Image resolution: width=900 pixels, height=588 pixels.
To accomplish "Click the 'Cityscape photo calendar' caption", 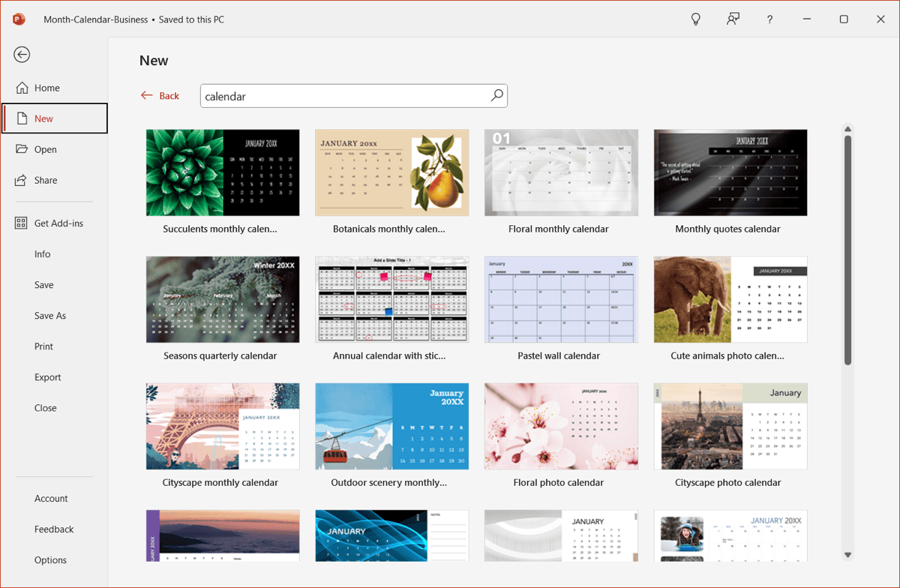I will coord(728,483).
